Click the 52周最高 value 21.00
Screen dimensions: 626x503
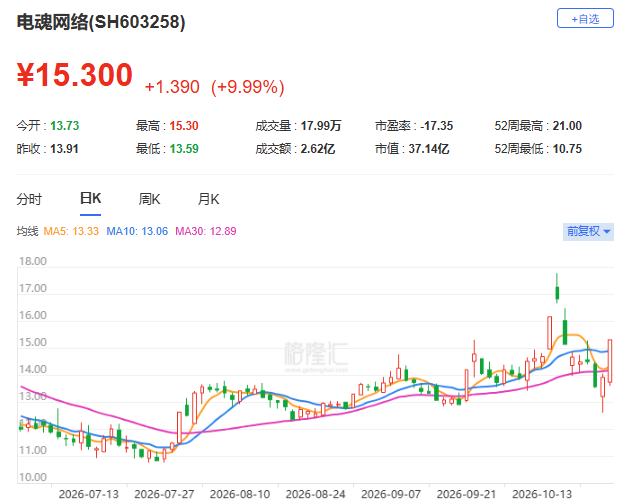567,126
